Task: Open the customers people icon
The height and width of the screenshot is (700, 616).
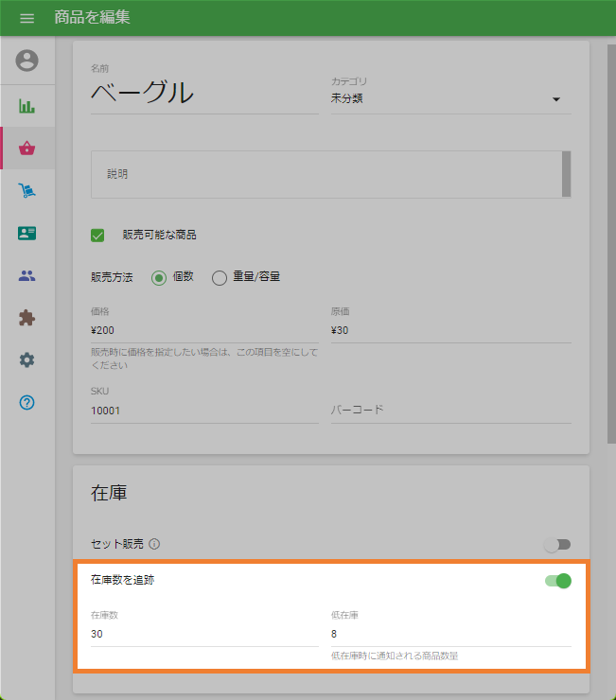Action: [26, 275]
